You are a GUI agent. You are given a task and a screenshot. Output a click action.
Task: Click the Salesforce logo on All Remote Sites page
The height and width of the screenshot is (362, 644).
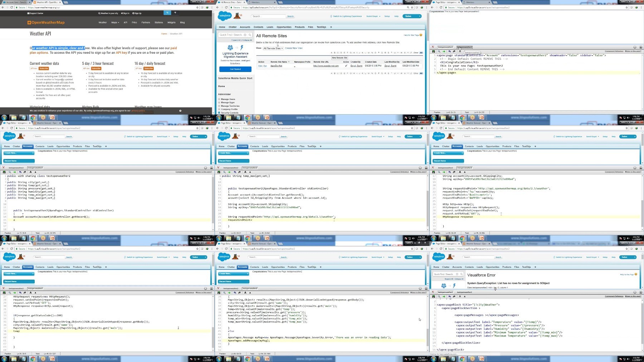click(225, 16)
